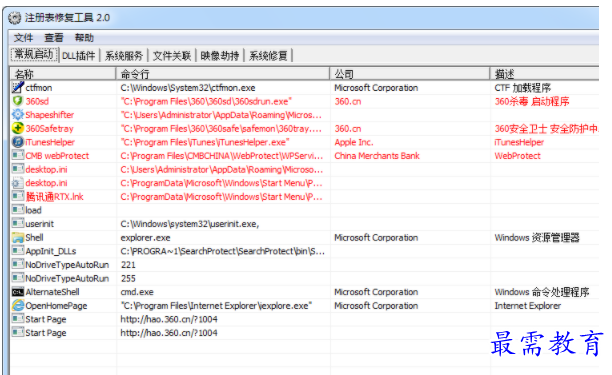The image size is (612, 375).
Task: Click the SearchProtect command line cell
Action: (222, 251)
